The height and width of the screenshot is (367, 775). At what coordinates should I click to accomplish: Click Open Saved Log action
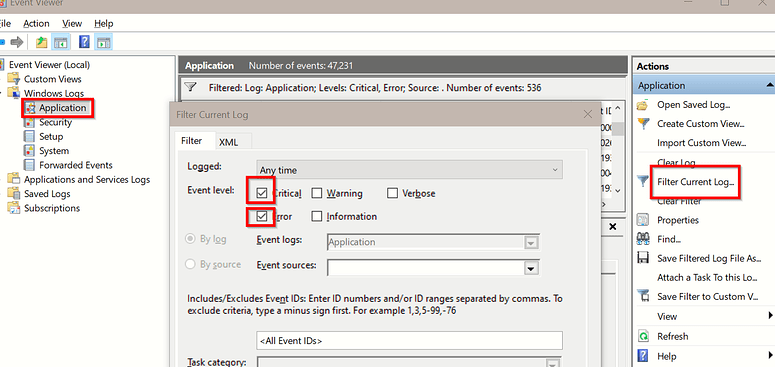point(694,105)
